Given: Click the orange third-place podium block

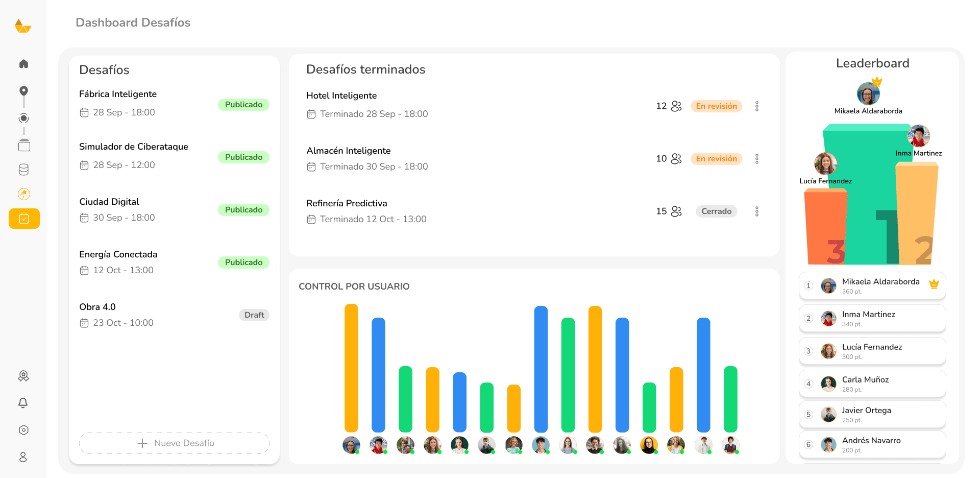Looking at the screenshot, I should pyautogui.click(x=826, y=226).
